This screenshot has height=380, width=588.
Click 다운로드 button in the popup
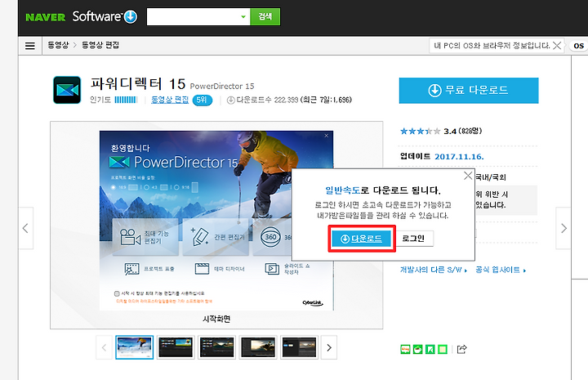(362, 239)
